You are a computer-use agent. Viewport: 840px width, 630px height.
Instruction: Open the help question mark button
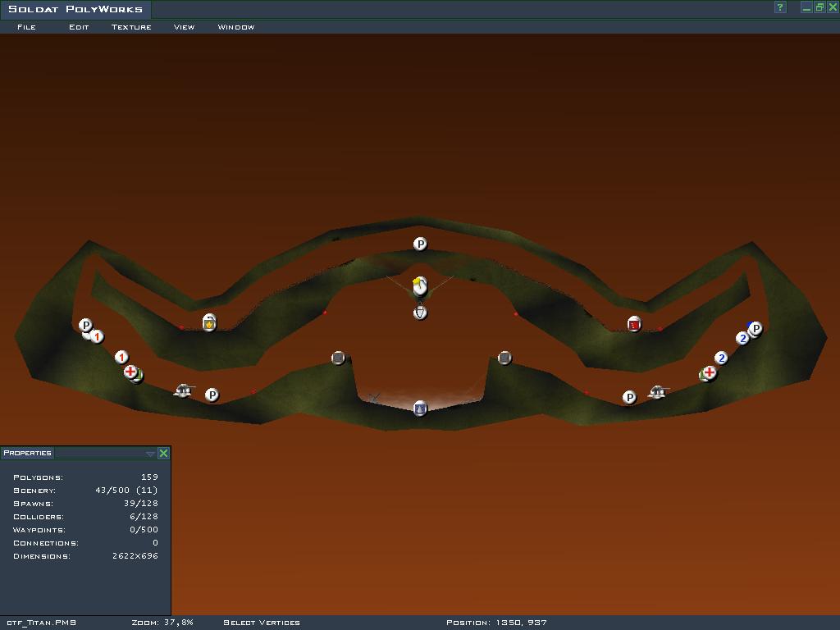click(780, 7)
